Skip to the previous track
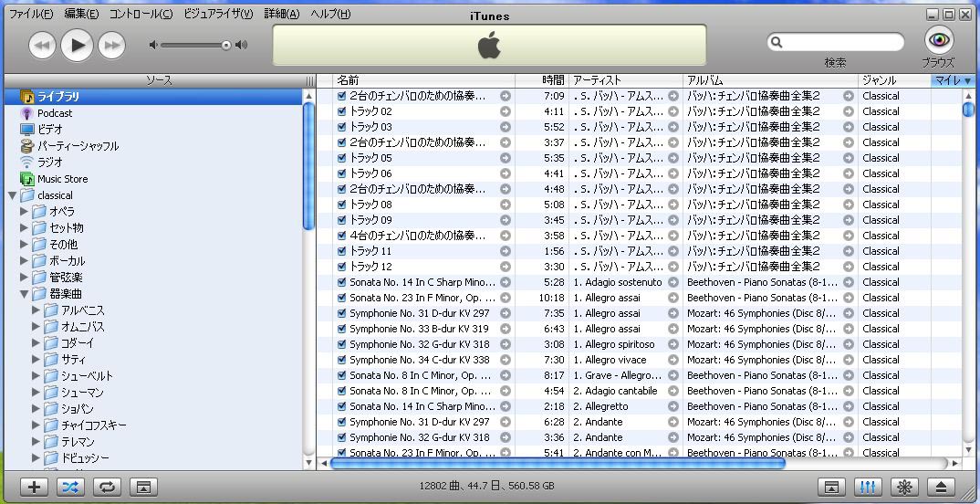This screenshot has width=980, height=504. (43, 45)
